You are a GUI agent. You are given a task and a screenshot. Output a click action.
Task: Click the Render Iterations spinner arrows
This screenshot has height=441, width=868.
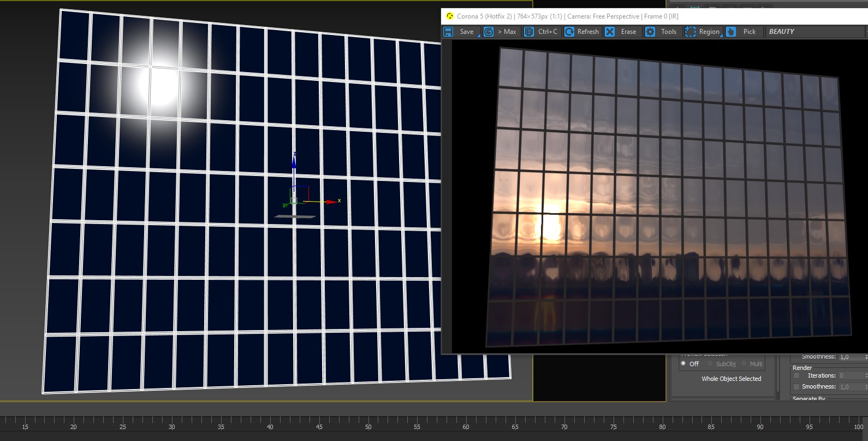point(866,375)
